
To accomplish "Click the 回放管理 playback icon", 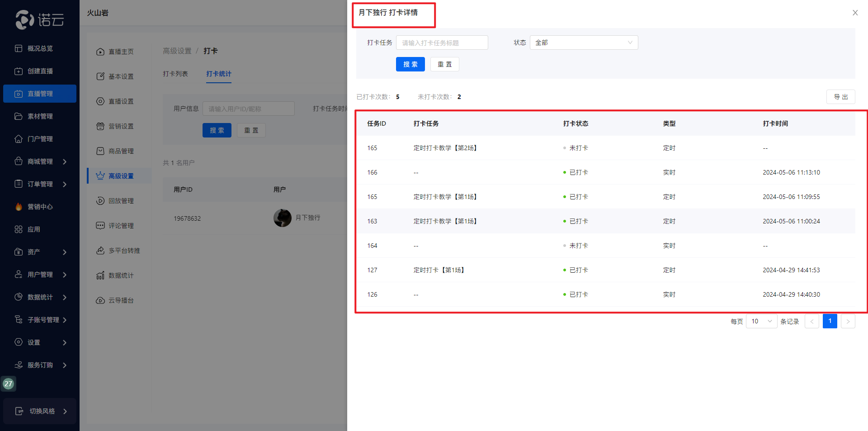I will pyautogui.click(x=100, y=201).
